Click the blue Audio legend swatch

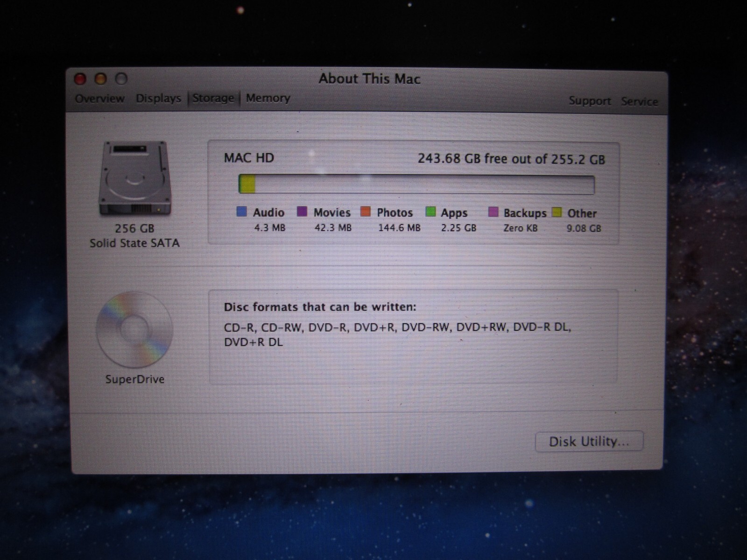point(242,212)
